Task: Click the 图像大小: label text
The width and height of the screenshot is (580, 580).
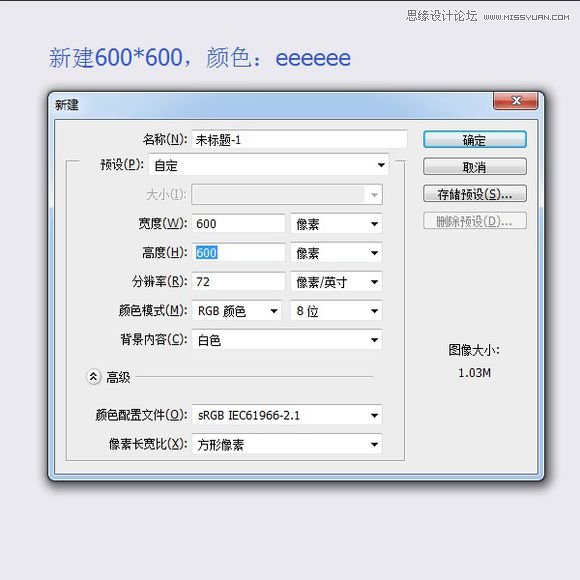Action: [474, 350]
